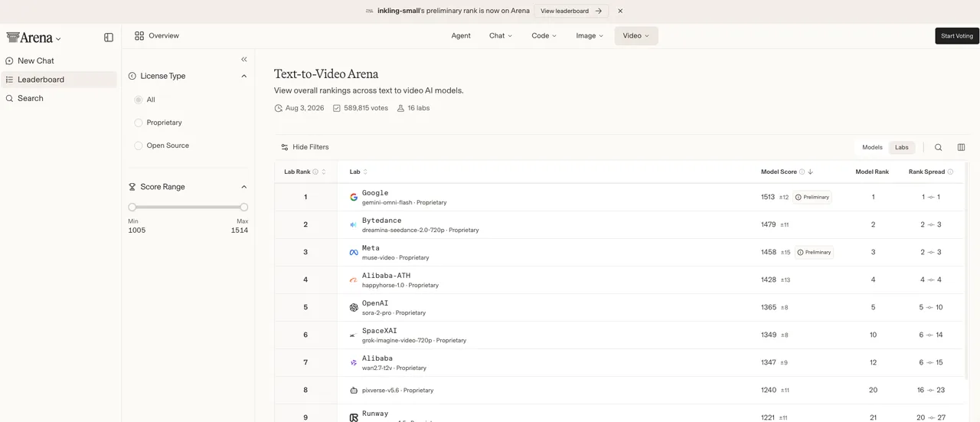Click the Meta lab logo
Screen dimensions: 980x422
click(x=354, y=252)
